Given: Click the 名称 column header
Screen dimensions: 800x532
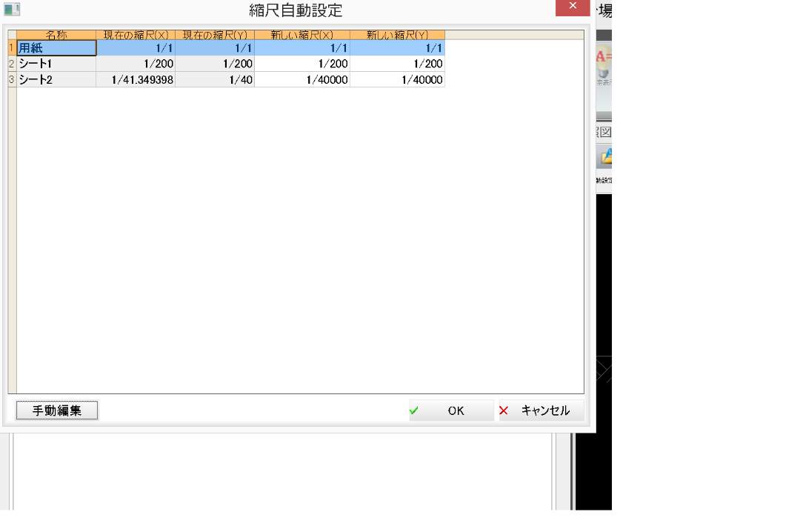Looking at the screenshot, I should [56, 35].
